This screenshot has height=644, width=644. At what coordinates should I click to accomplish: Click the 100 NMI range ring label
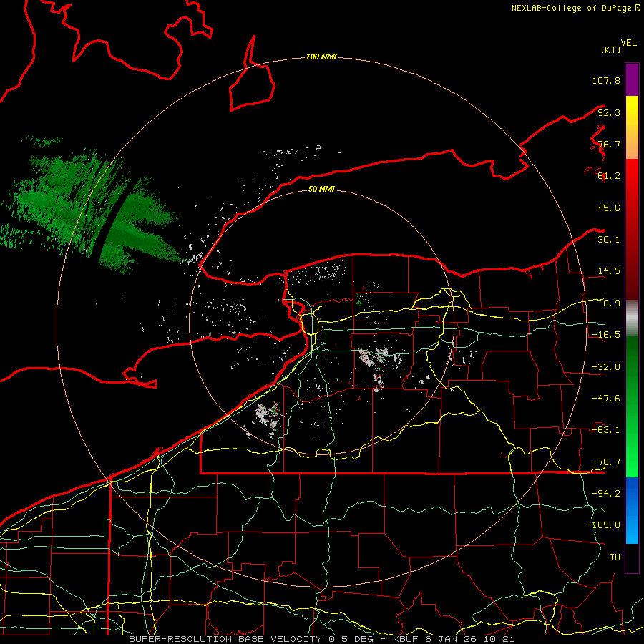[321, 57]
